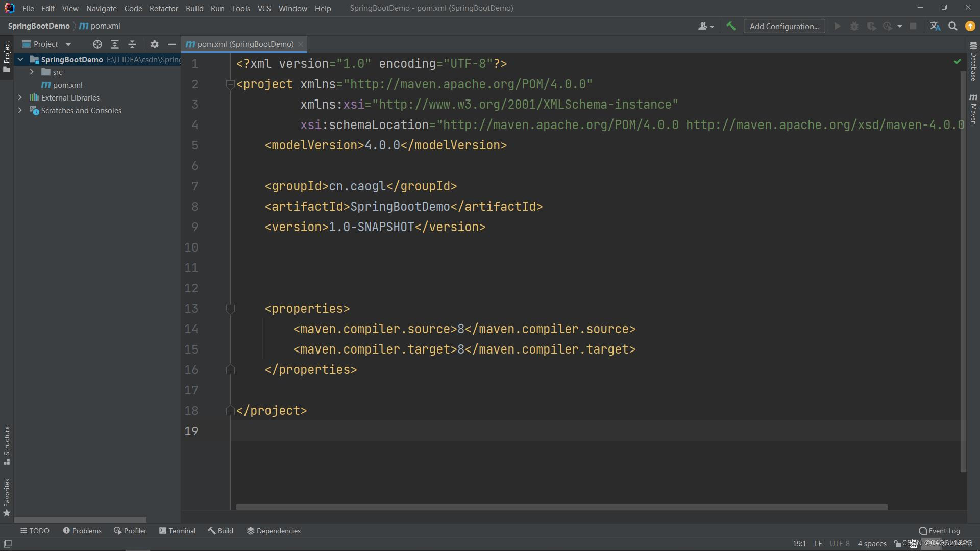Open the Event Log

tap(939, 531)
